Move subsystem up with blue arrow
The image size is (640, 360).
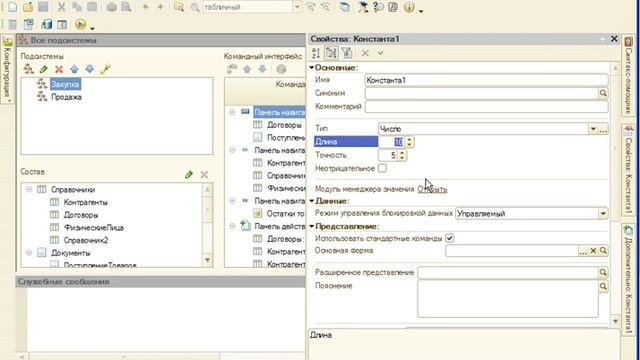tap(74, 69)
